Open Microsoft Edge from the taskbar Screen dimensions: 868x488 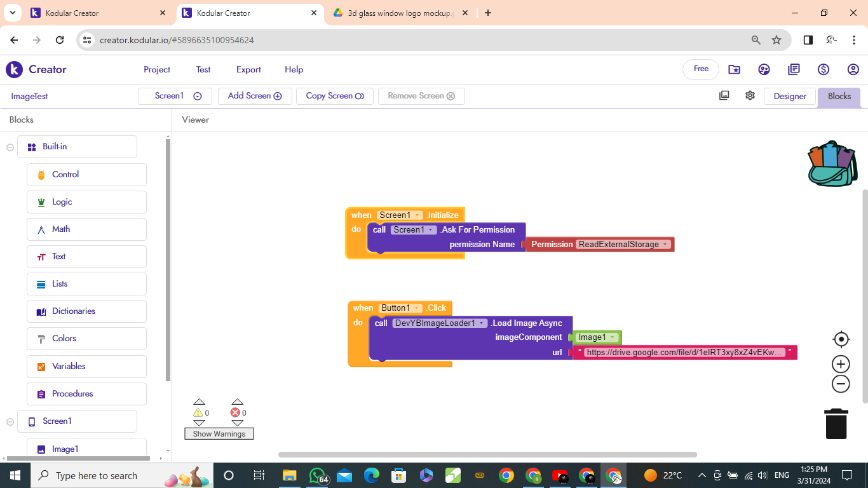click(x=372, y=475)
